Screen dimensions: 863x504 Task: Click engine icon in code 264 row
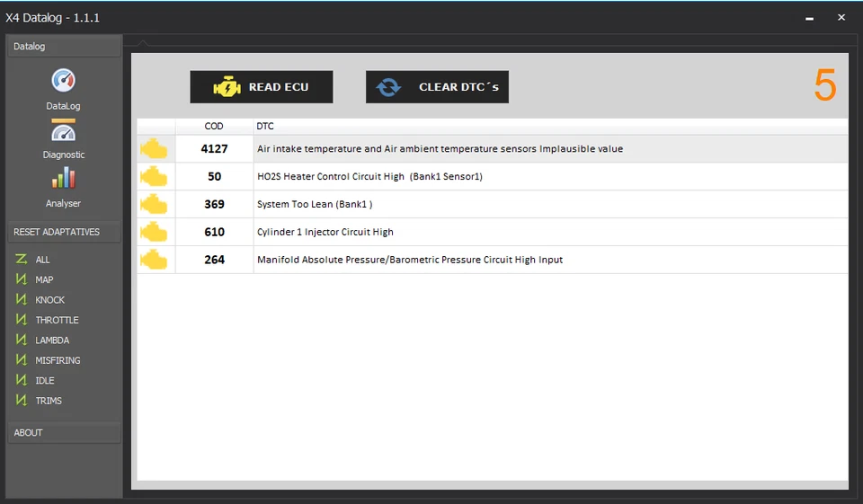click(x=154, y=260)
